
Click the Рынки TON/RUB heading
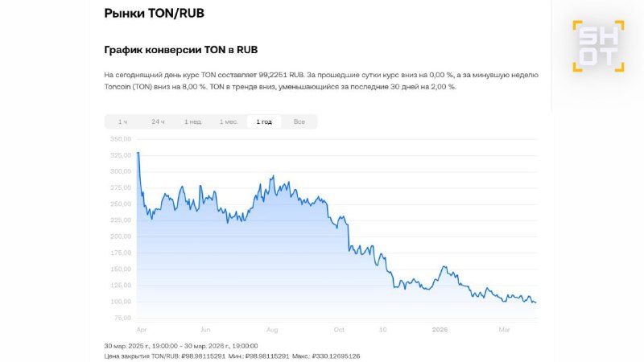[153, 13]
